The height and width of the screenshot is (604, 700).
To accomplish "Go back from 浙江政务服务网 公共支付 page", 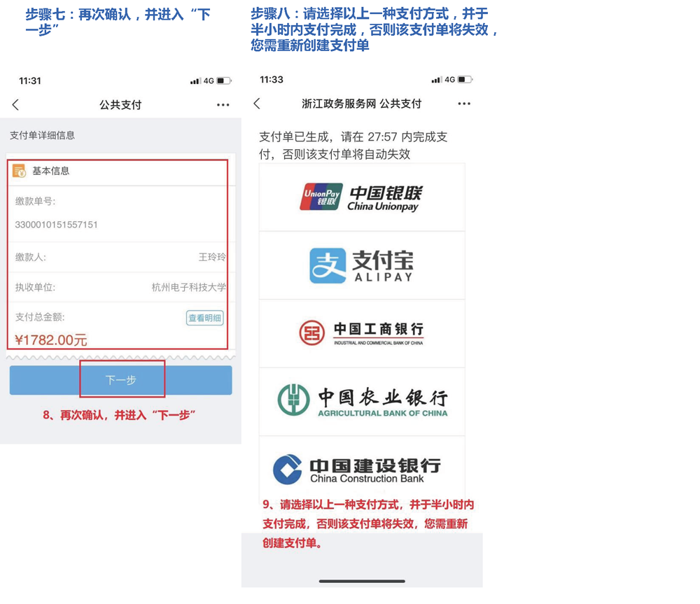I will click(257, 104).
